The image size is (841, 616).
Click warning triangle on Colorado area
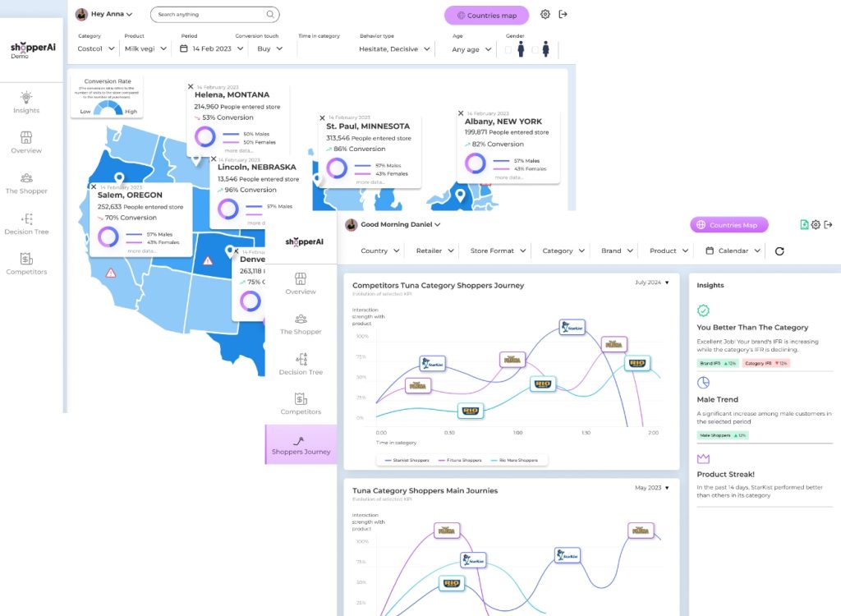208,261
